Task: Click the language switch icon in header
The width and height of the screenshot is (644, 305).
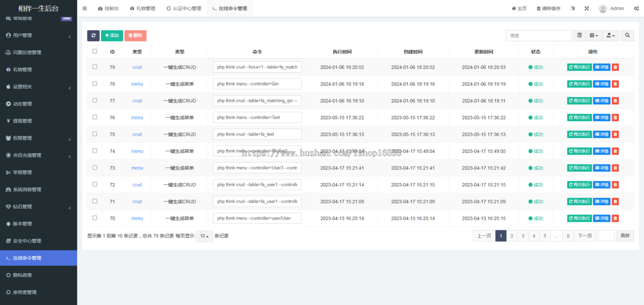Action: (x=572, y=9)
